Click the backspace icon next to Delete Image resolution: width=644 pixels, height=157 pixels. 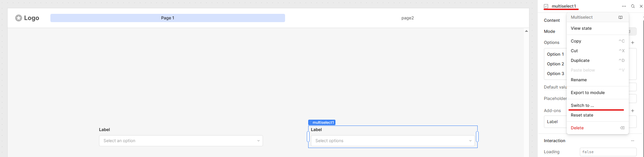pyautogui.click(x=622, y=128)
